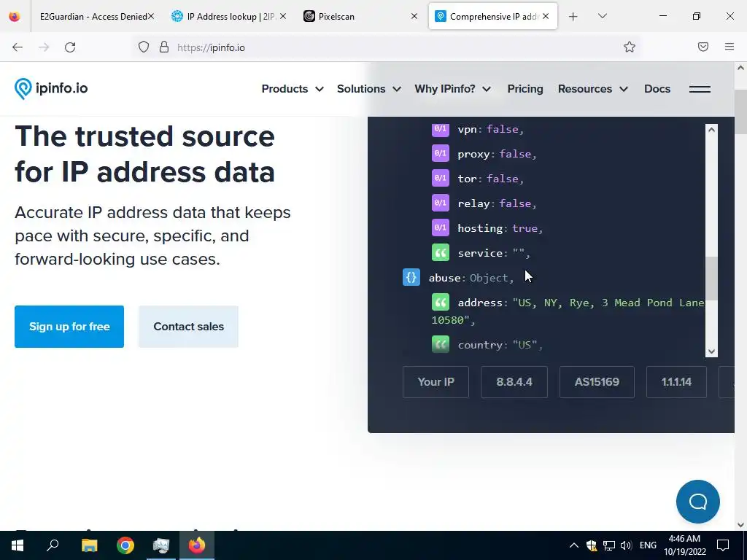Open the notification center icon
This screenshot has height=560, width=747.
coord(723,545)
